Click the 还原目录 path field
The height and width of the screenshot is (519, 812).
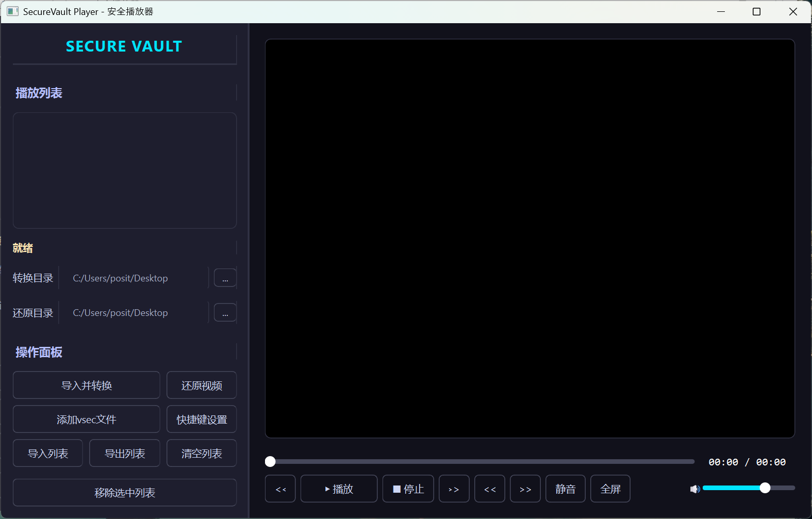[x=134, y=312]
